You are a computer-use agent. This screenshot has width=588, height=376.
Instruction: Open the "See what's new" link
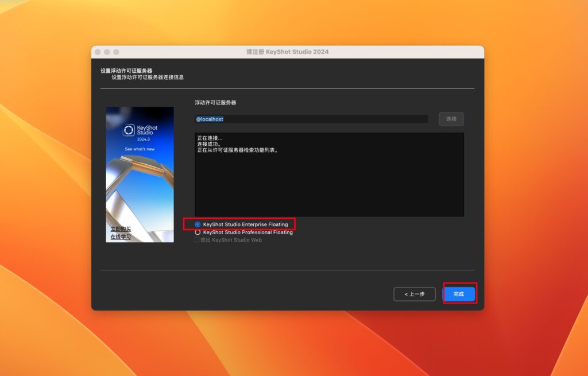click(139, 150)
